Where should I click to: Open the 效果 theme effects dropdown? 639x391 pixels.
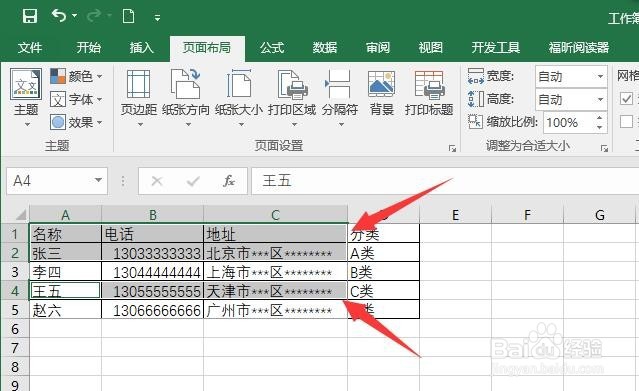click(76, 122)
